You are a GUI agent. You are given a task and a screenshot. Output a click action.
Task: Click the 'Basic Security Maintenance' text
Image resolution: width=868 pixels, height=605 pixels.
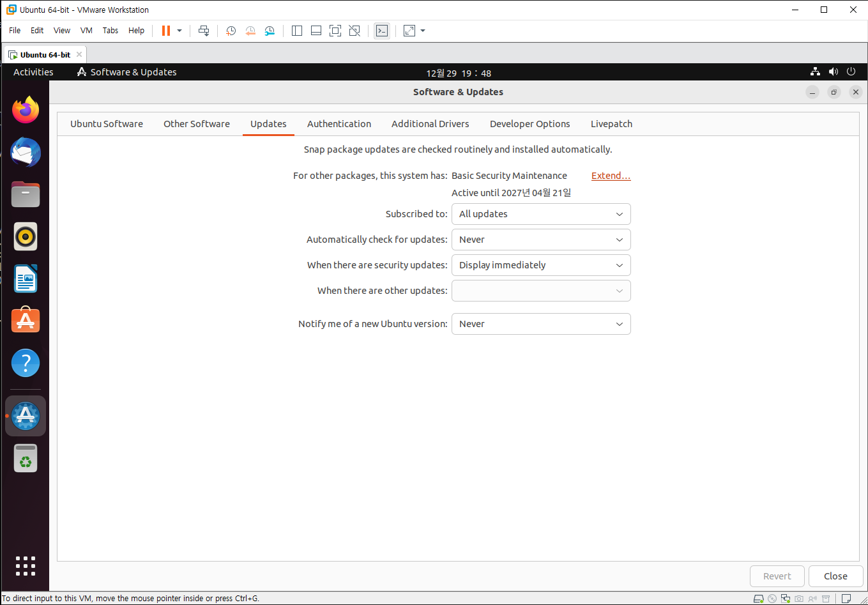click(x=509, y=176)
